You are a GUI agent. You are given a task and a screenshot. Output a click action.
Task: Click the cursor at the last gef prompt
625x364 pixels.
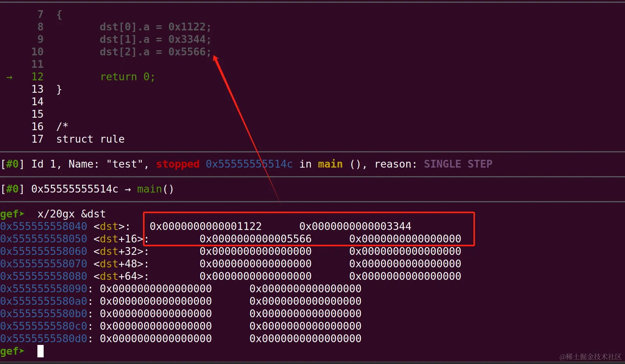pyautogui.click(x=41, y=351)
